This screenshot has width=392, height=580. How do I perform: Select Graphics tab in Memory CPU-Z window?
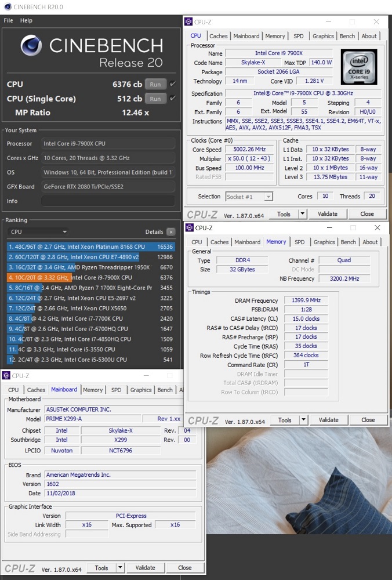pos(324,242)
